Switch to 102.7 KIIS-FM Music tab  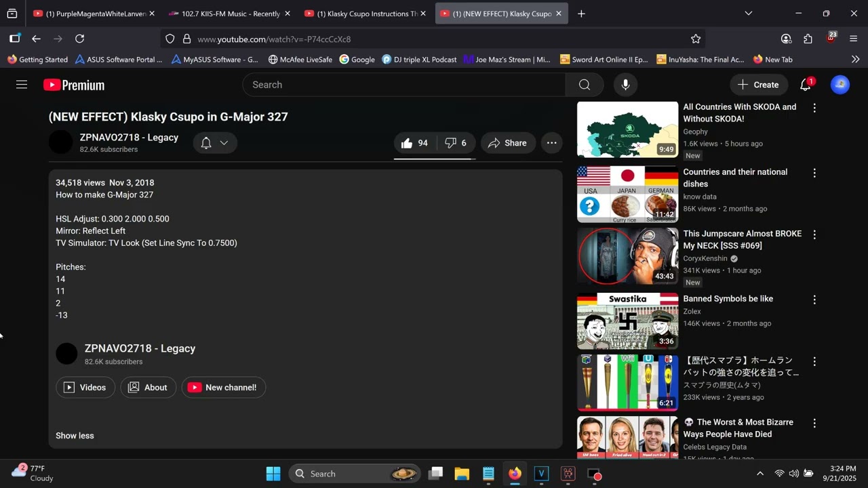pos(229,14)
